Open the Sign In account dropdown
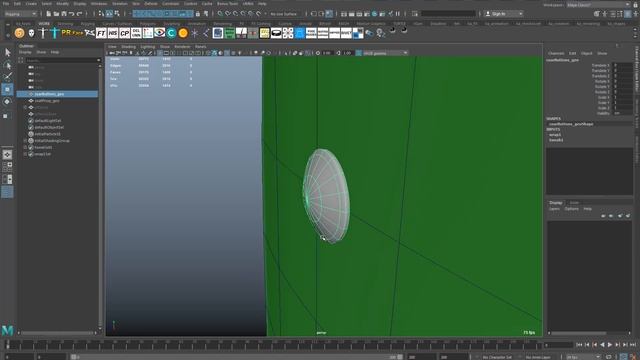This screenshot has width=640, height=360. (x=521, y=14)
